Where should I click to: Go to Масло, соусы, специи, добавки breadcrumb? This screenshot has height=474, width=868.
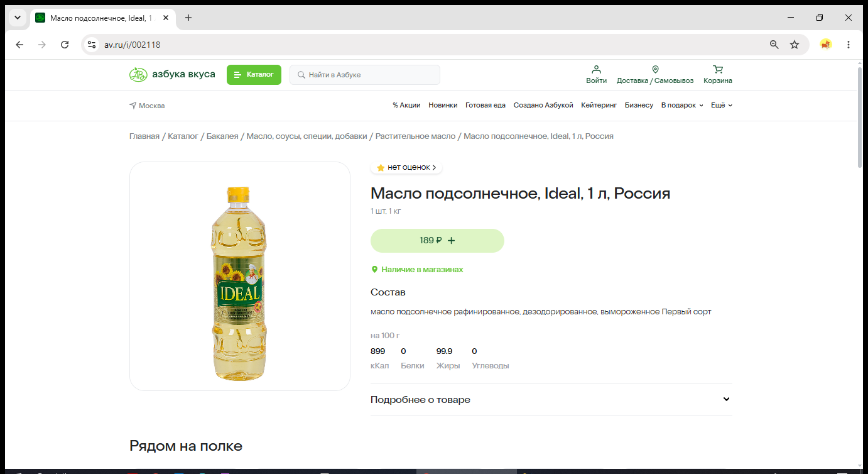pos(307,136)
